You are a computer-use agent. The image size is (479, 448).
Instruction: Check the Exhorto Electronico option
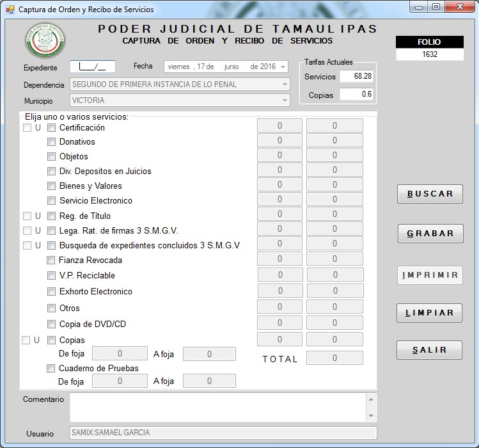51,292
